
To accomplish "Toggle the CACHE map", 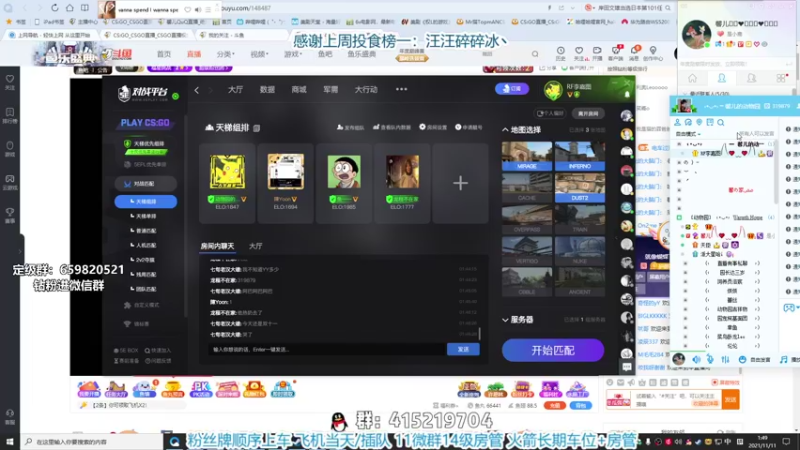I will pos(527,188).
